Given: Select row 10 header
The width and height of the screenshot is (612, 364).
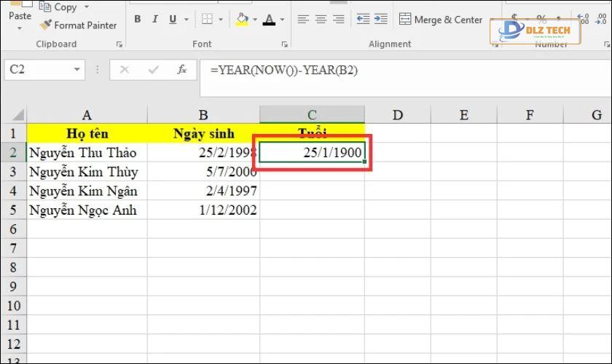Looking at the screenshot, I should click(13, 306).
